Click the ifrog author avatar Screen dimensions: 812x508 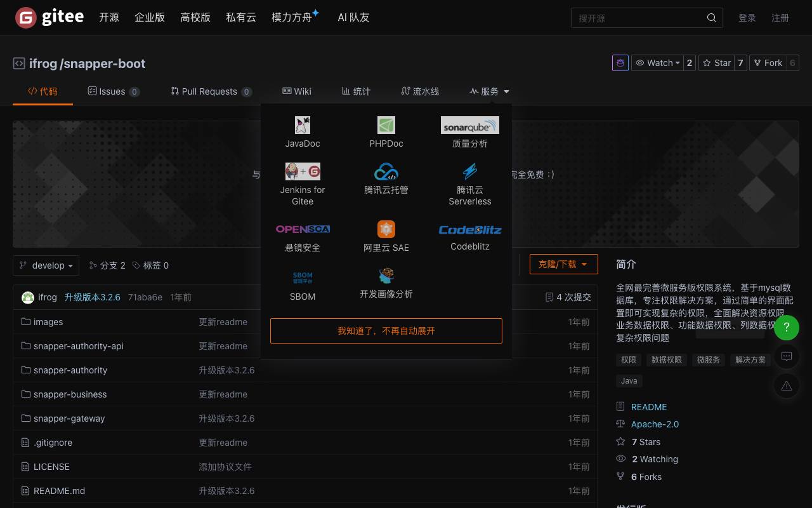(28, 297)
